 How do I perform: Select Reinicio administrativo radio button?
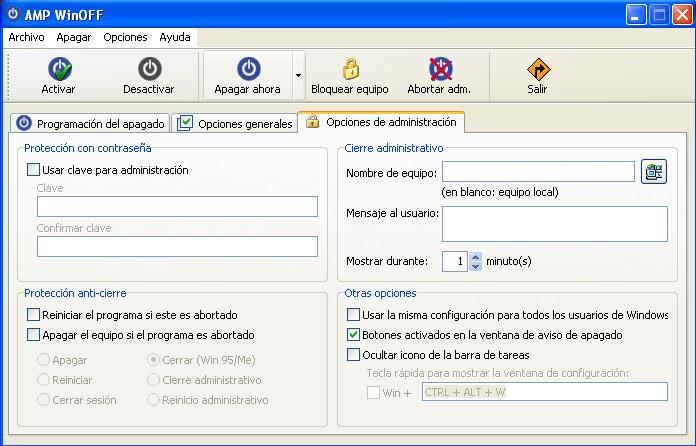coord(153,400)
